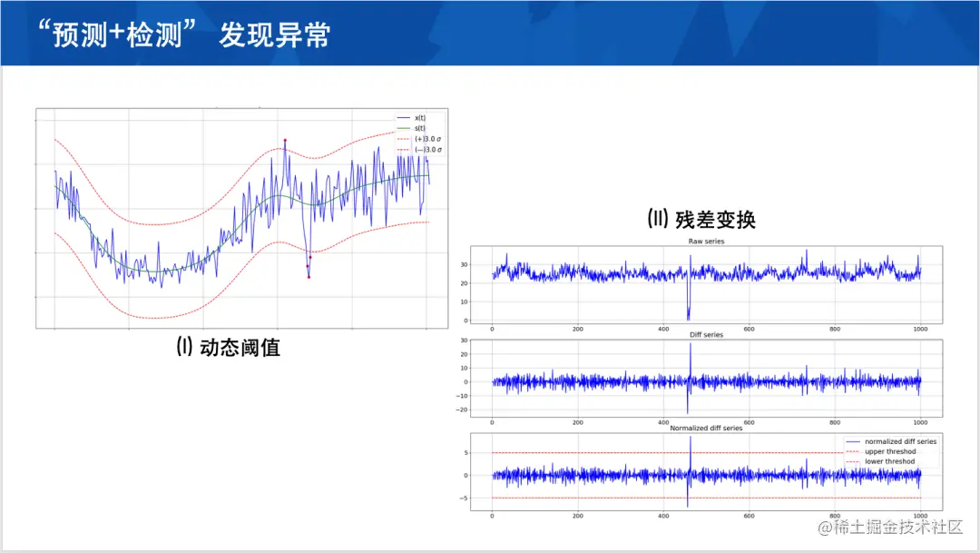Click the '(I) 动态阈值' caption
The height and width of the screenshot is (553, 980).
click(228, 347)
